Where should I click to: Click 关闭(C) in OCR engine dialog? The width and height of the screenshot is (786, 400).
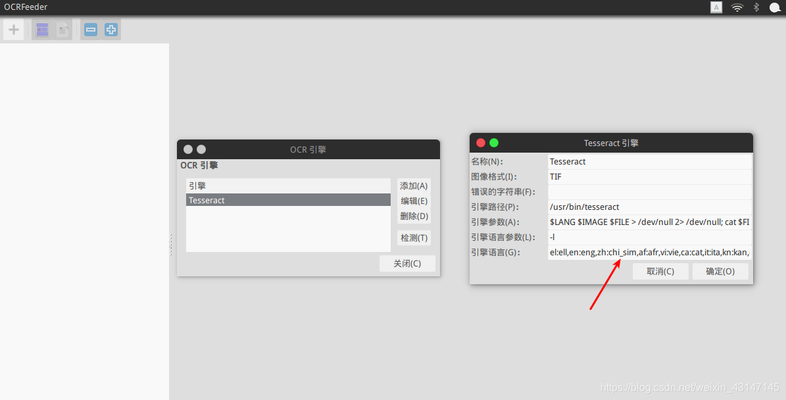pos(407,264)
